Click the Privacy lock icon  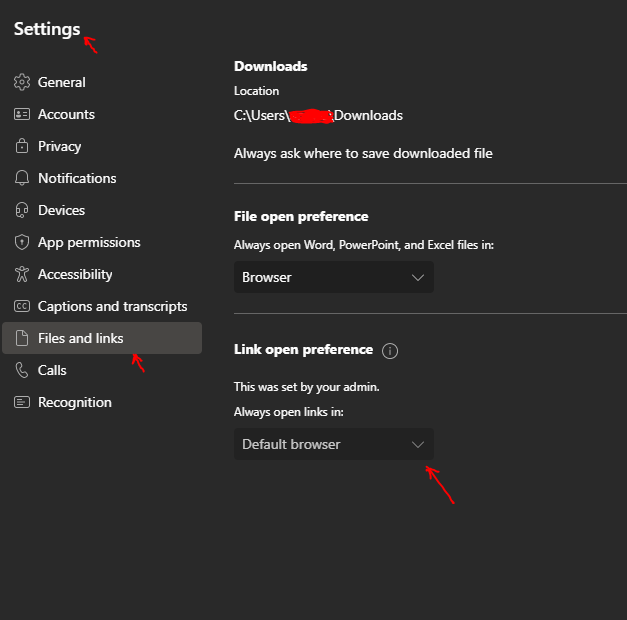pyautogui.click(x=22, y=146)
